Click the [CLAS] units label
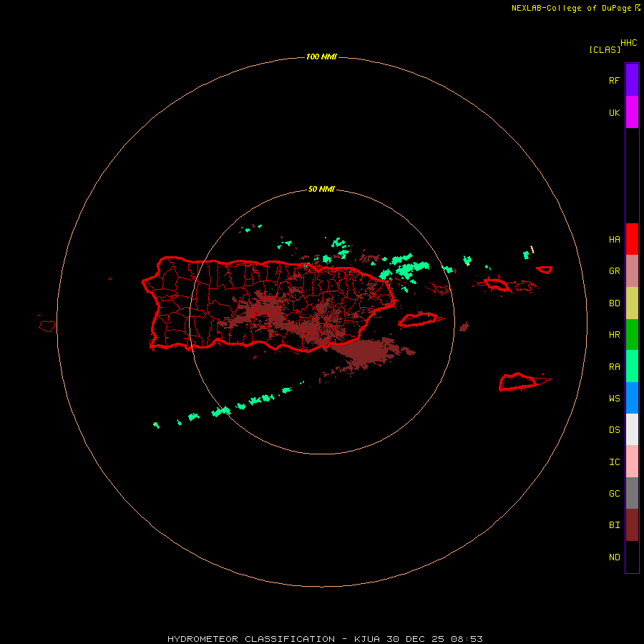Image resolution: width=644 pixels, height=644 pixels. click(605, 49)
